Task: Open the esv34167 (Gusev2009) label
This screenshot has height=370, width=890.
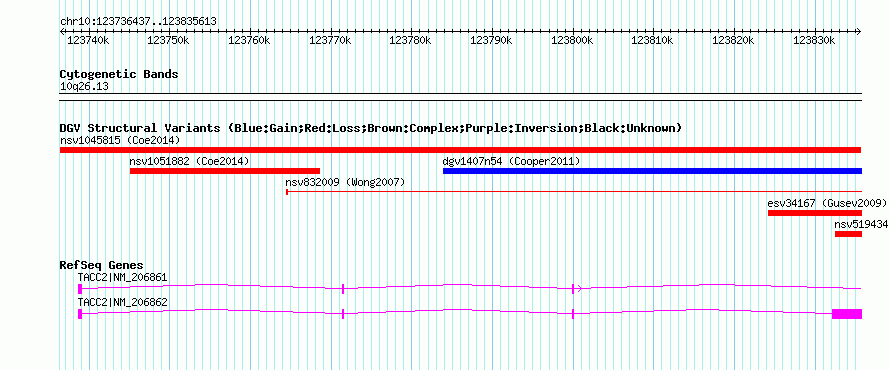Action: pyautogui.click(x=827, y=203)
